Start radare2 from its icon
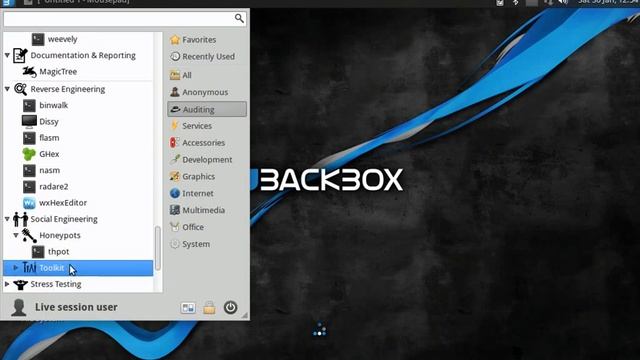640x360 pixels. click(x=29, y=187)
